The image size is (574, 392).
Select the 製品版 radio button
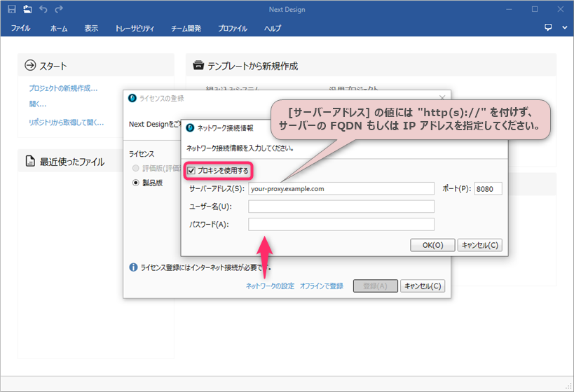[136, 183]
